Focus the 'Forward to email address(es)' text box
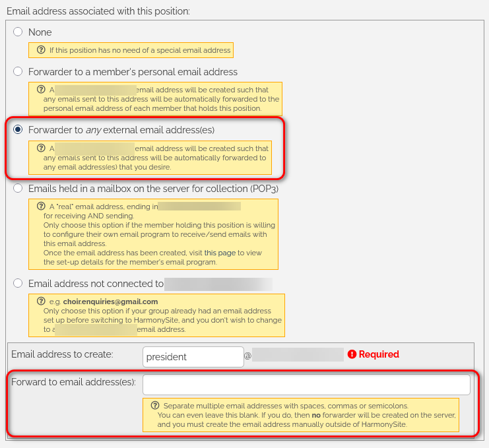The image size is (489, 448). [x=306, y=385]
